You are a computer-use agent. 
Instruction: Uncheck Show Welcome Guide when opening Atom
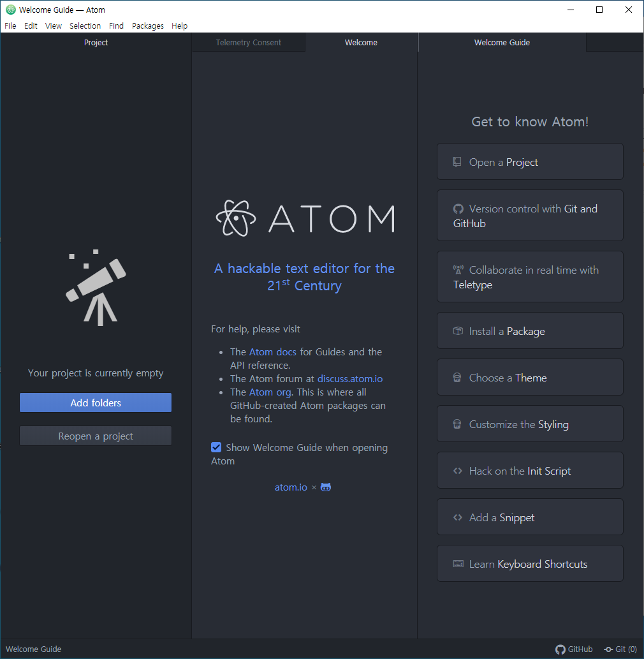click(x=216, y=447)
